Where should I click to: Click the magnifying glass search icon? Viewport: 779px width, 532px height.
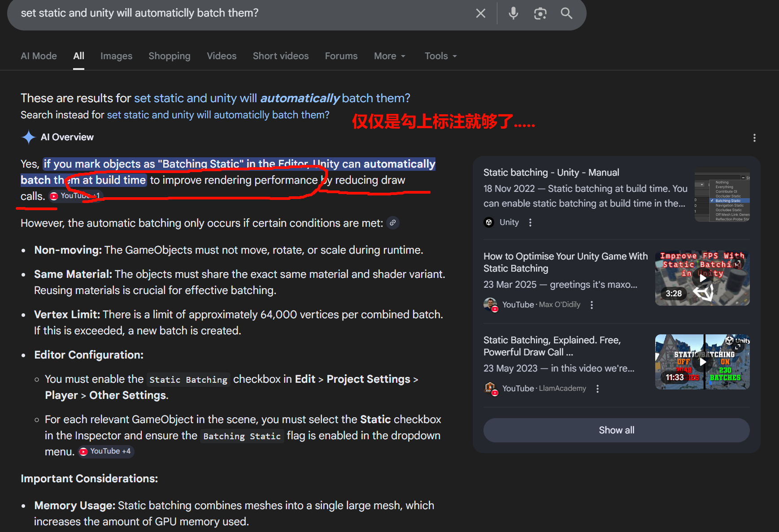[x=566, y=13]
